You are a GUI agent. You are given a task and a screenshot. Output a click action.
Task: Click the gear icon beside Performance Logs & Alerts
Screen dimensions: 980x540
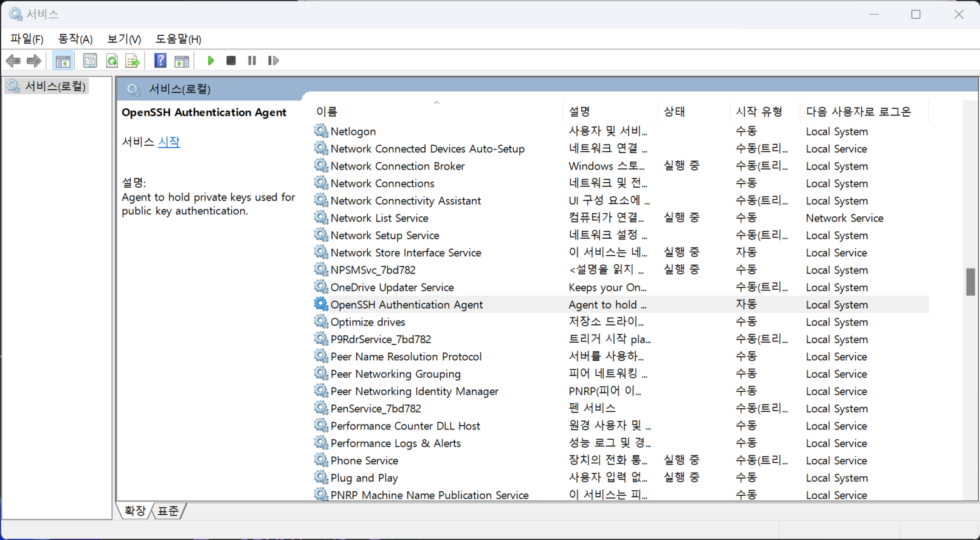pos(321,443)
